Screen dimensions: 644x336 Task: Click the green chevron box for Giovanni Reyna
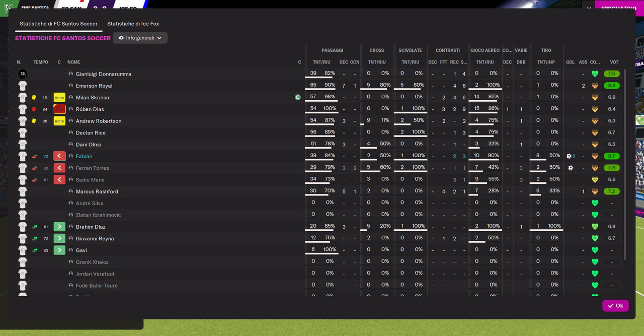click(x=59, y=238)
